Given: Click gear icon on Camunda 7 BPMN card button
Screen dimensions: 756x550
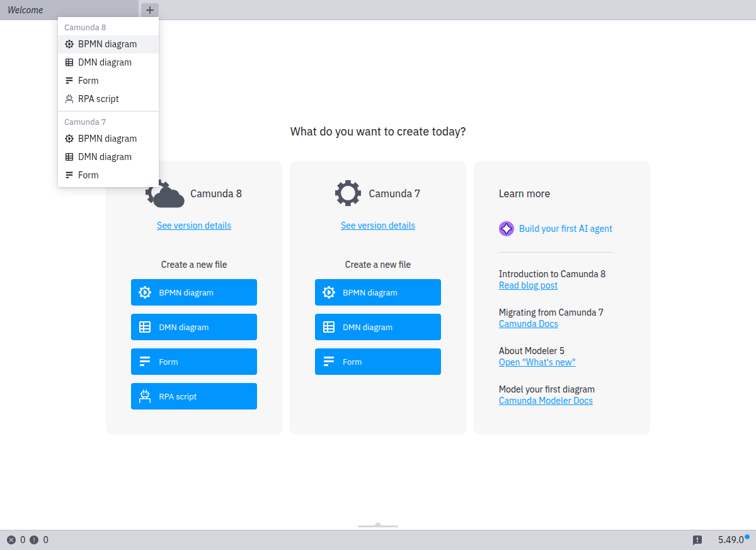Looking at the screenshot, I should 329,292.
